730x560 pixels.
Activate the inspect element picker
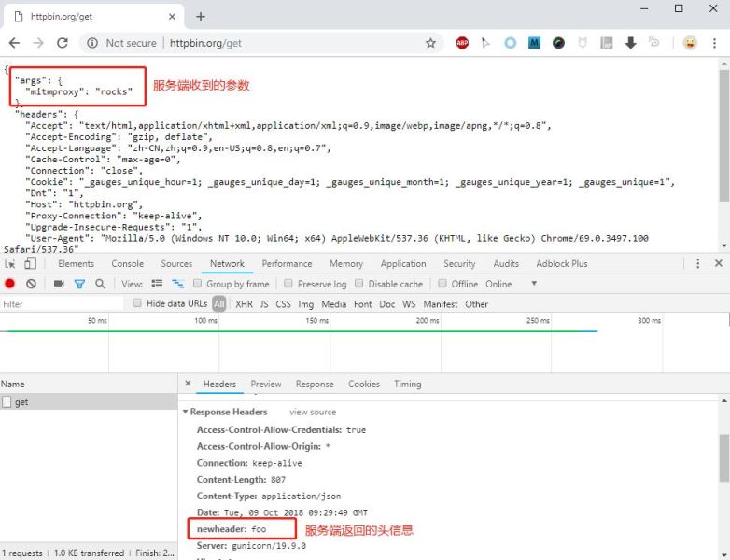coord(9,263)
